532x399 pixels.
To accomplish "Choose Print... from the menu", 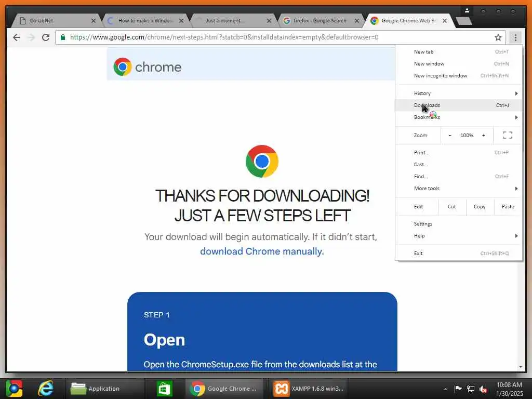I will click(x=459, y=152).
